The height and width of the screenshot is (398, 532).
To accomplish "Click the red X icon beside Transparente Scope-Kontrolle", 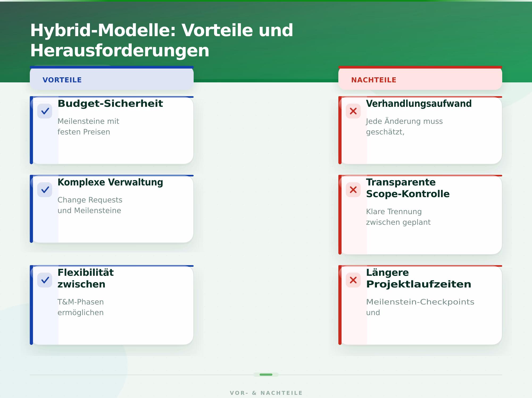I will (x=353, y=190).
